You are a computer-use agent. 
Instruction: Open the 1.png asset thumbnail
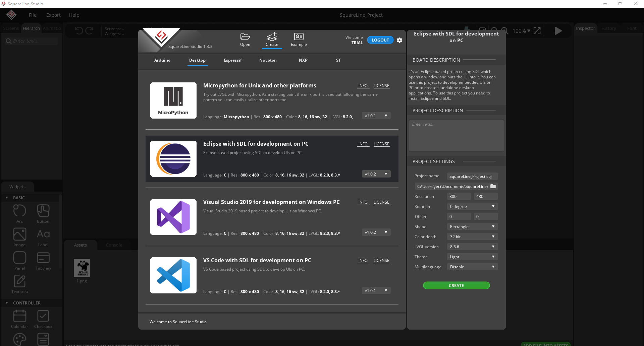82,268
